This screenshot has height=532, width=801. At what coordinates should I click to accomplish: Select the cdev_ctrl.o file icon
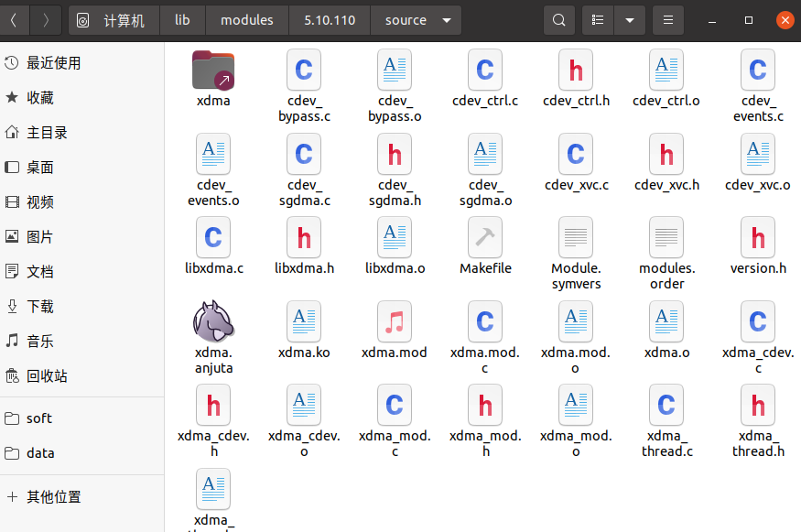click(666, 70)
